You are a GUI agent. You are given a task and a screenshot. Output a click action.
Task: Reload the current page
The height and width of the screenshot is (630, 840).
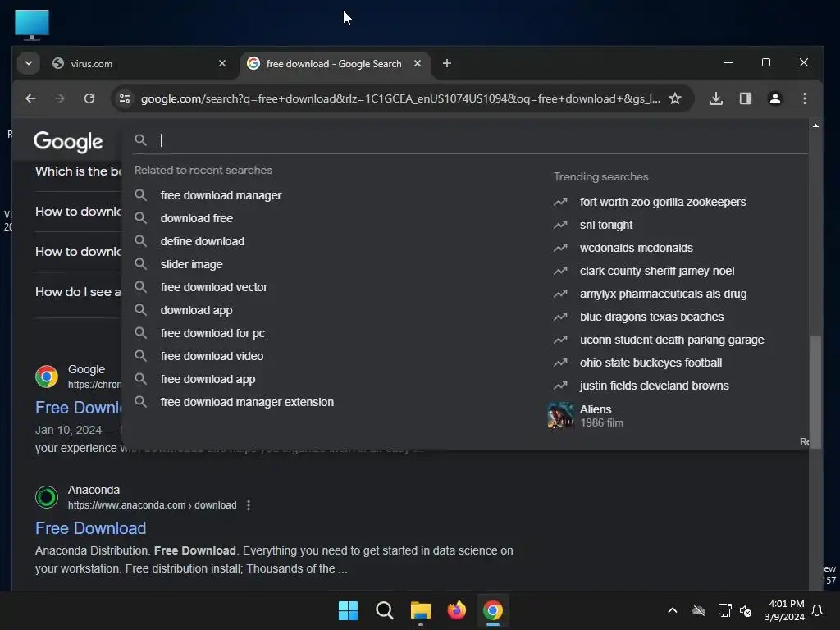coord(89,98)
